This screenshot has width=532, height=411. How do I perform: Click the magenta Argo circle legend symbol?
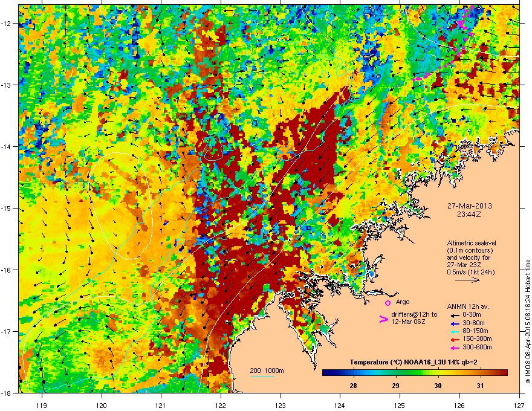pos(388,303)
